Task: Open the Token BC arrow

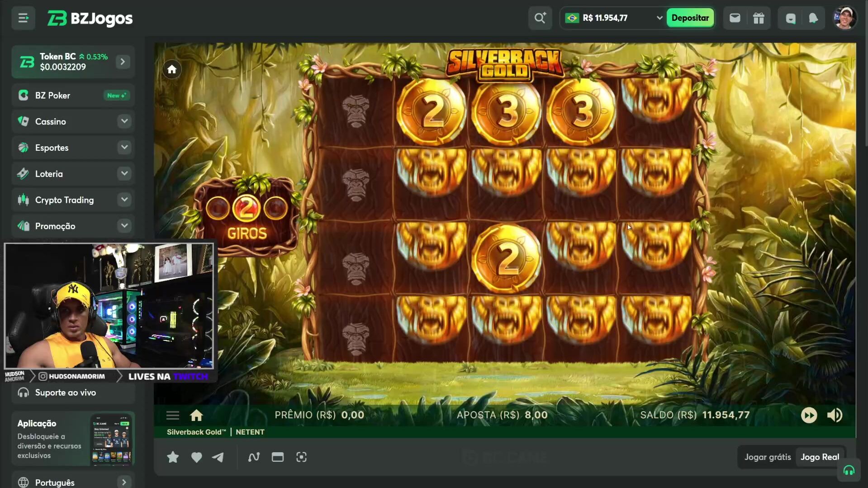Action: click(x=123, y=62)
